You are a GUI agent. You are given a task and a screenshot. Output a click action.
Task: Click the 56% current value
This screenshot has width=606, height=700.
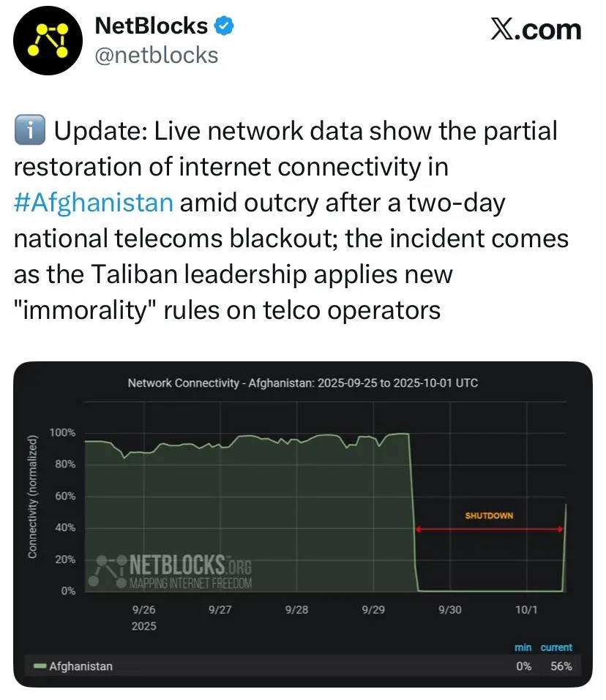pos(561,666)
